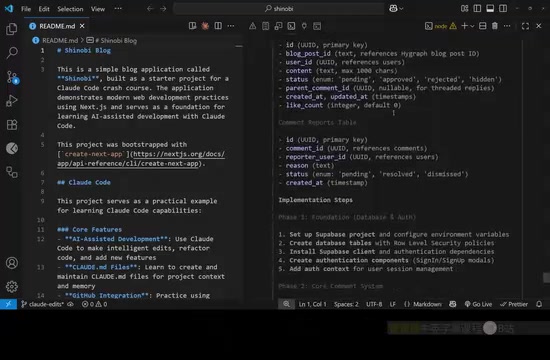Open the View menu

98,9
